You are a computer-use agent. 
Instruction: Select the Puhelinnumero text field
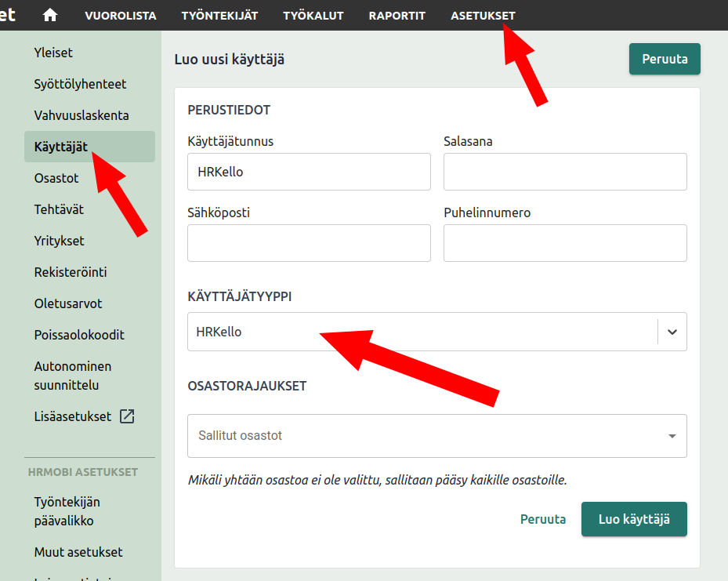tap(564, 243)
